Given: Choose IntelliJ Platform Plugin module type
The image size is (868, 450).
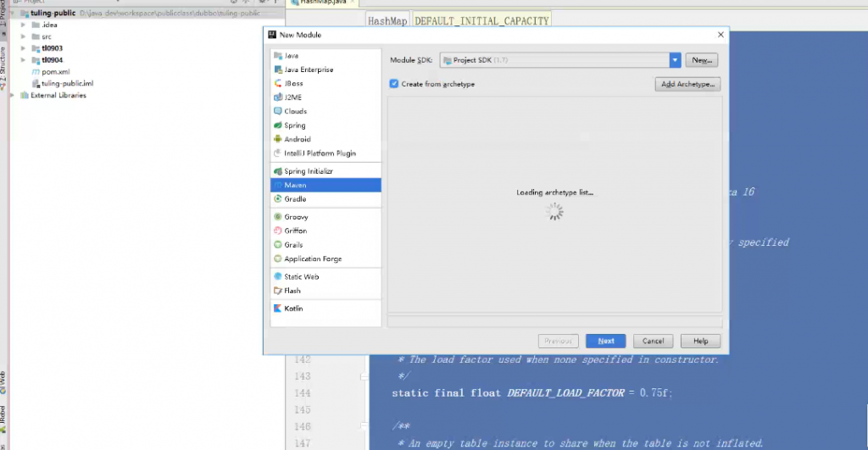Looking at the screenshot, I should 325,153.
